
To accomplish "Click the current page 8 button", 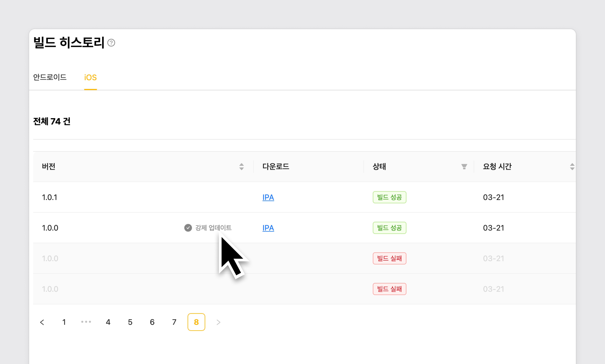I will pyautogui.click(x=196, y=322).
